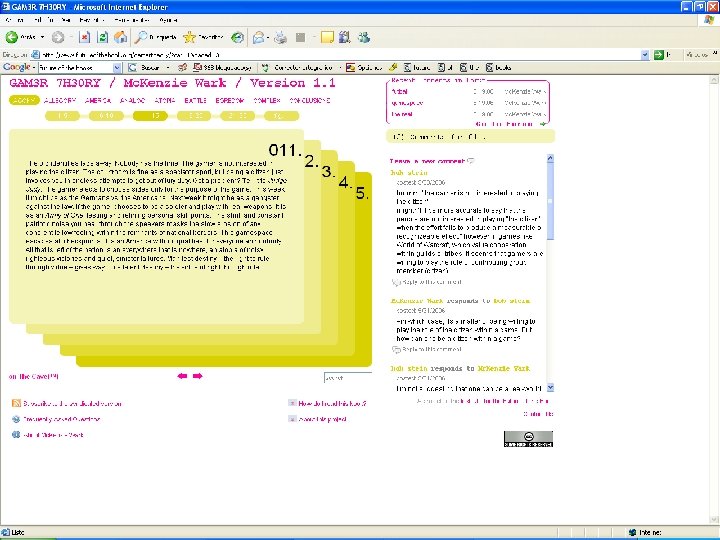Click the Google logo on Google toolbar
The width and height of the screenshot is (720, 540).
(x=17, y=68)
